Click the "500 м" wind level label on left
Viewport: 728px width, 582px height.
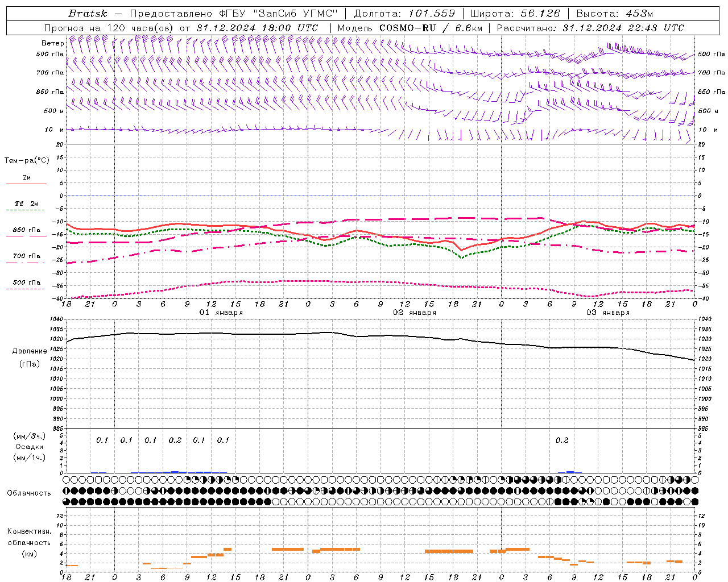pyautogui.click(x=54, y=111)
